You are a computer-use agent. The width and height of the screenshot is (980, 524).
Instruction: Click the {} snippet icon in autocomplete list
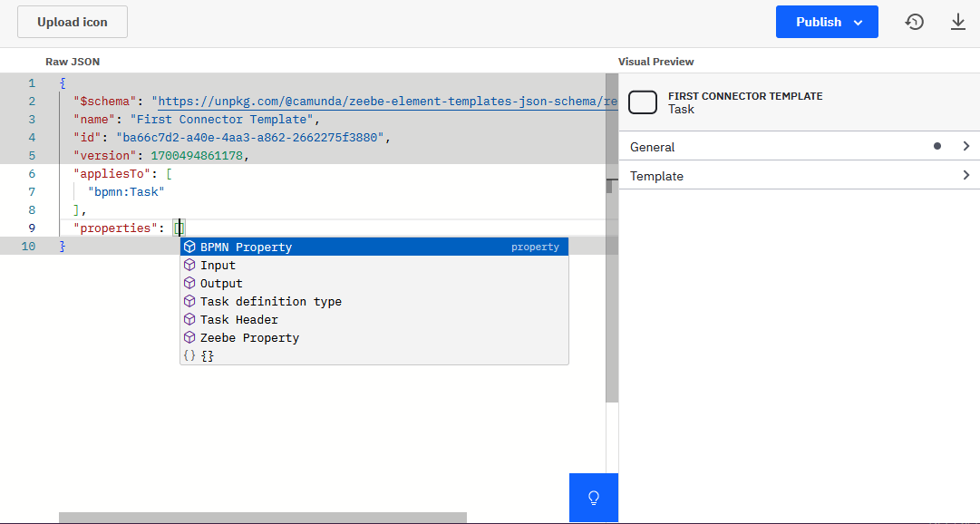(x=189, y=355)
